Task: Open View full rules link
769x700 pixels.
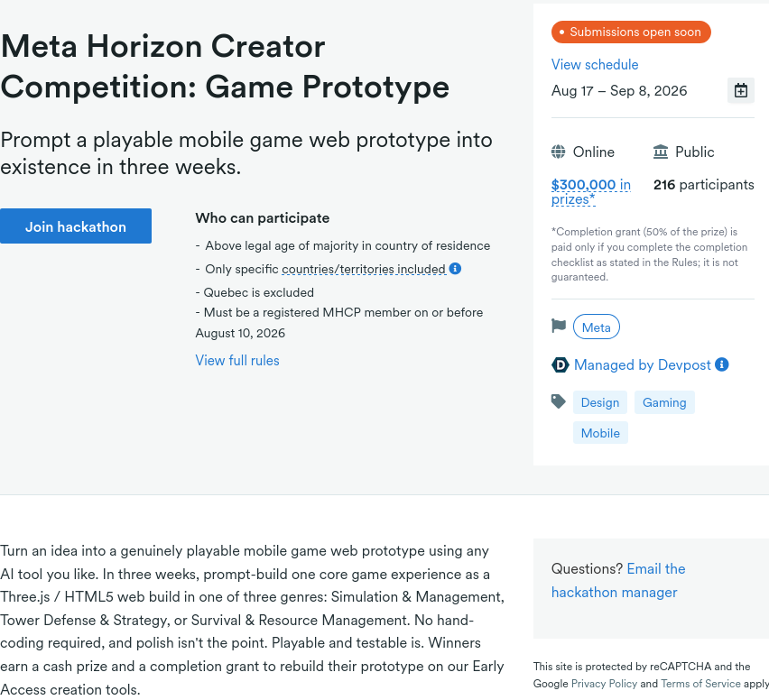Action: (237, 360)
